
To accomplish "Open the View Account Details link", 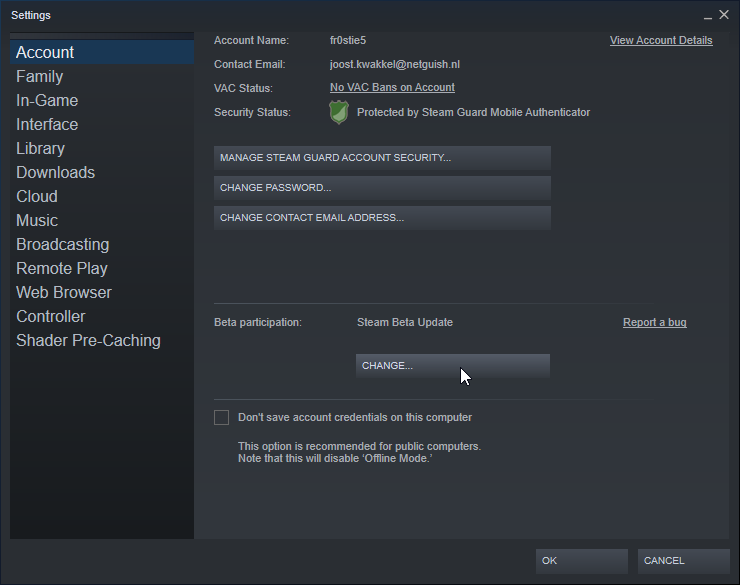I will pyautogui.click(x=661, y=41).
